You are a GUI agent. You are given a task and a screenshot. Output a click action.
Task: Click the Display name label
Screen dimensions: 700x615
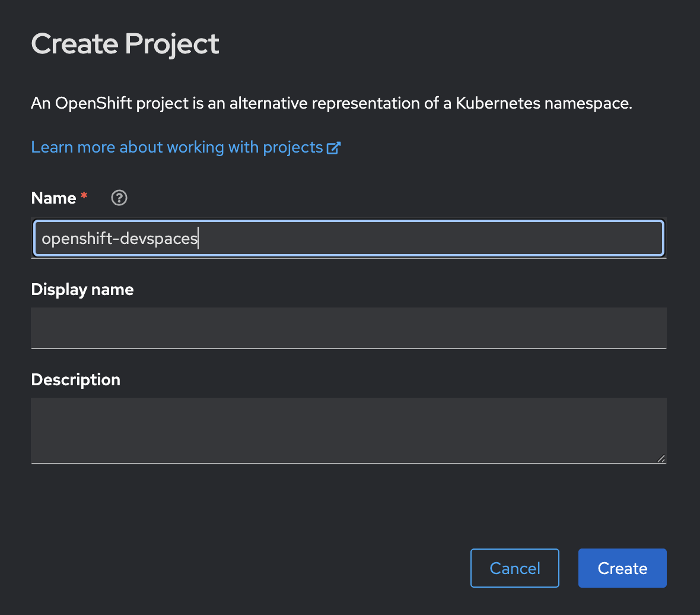(82, 290)
